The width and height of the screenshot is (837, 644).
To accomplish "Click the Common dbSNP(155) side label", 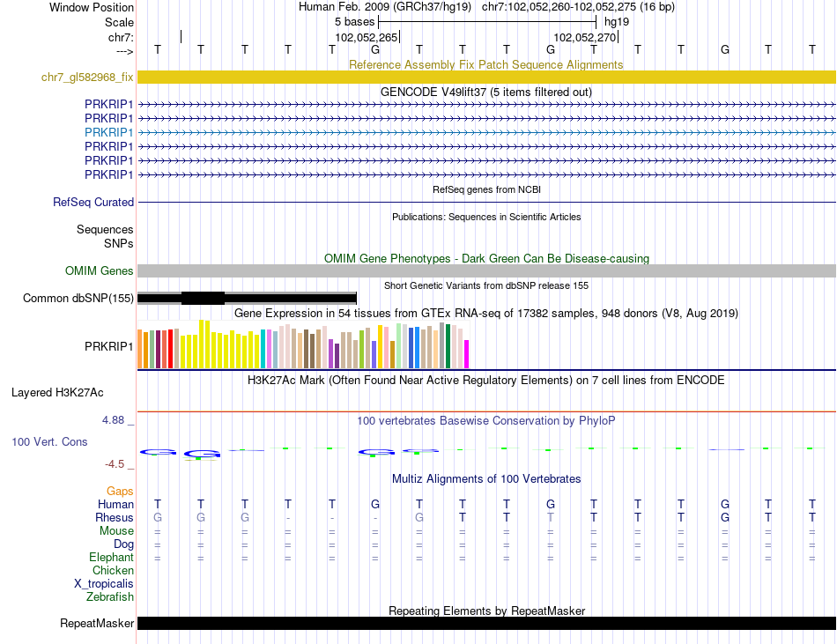I will click(78, 298).
